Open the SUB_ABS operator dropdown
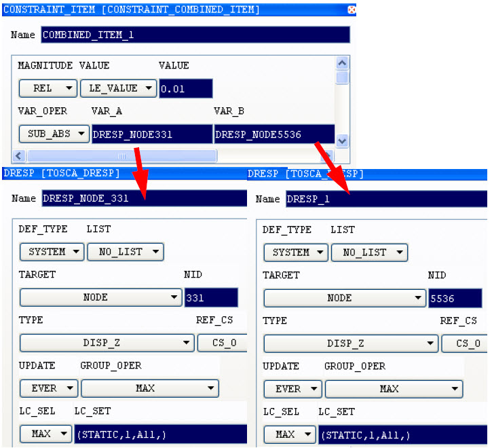492x448 pixels. (54, 134)
